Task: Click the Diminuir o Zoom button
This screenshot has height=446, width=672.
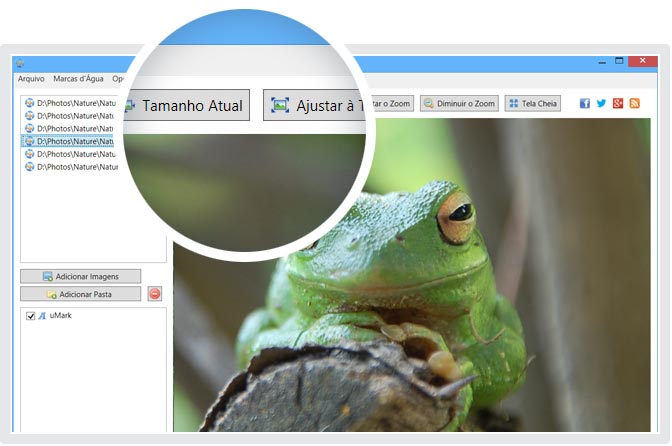Action: click(459, 103)
